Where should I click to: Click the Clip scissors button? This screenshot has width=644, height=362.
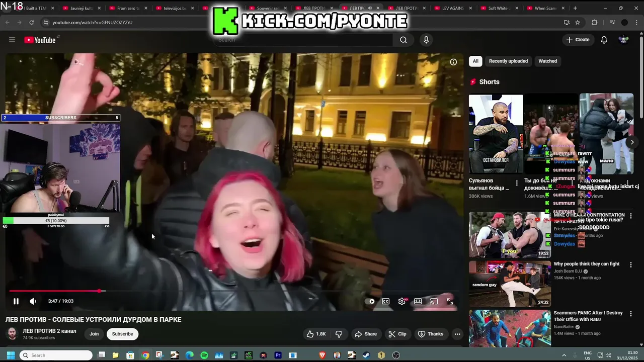397,334
